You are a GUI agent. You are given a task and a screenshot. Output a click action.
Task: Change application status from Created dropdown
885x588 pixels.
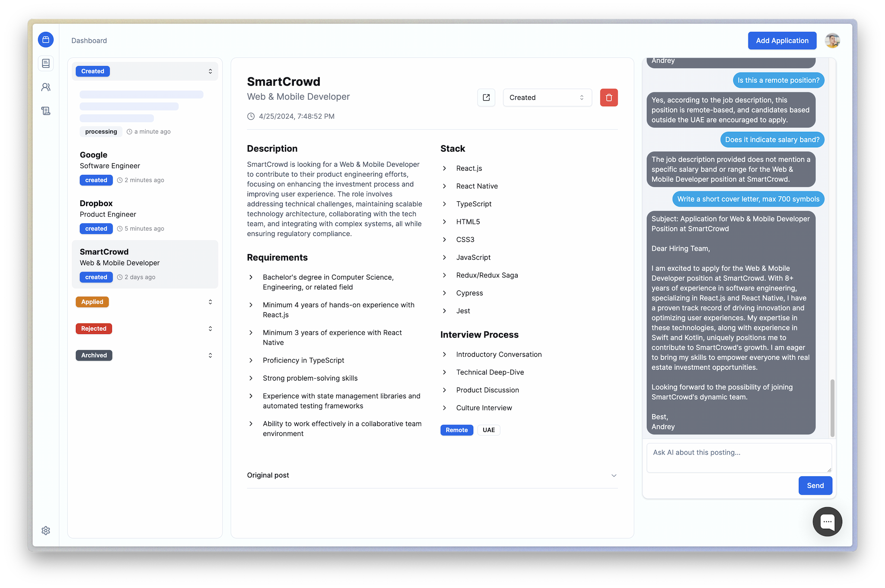[x=546, y=97]
